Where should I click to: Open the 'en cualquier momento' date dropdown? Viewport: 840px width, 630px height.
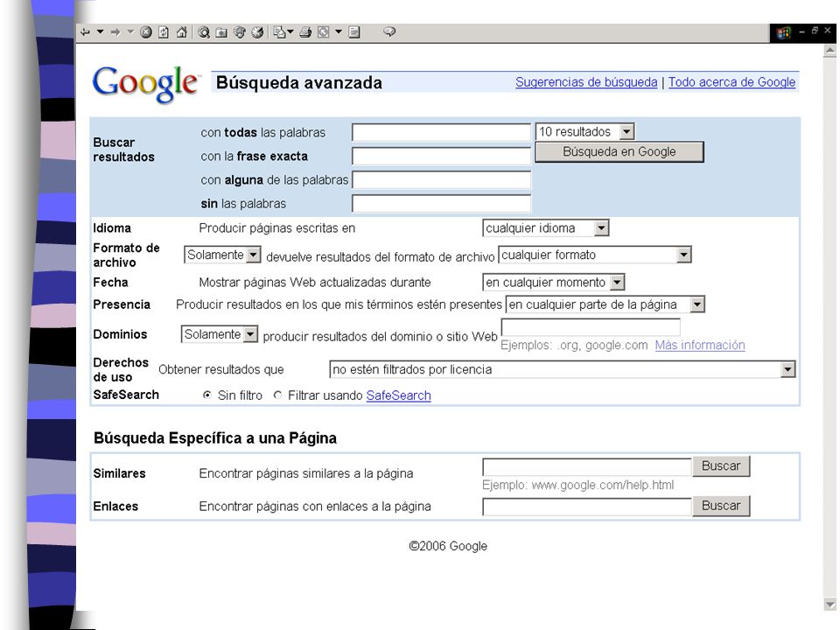coord(553,283)
